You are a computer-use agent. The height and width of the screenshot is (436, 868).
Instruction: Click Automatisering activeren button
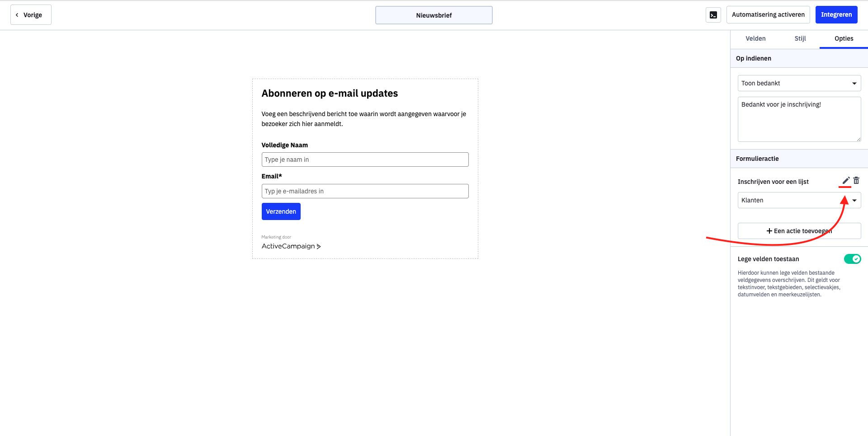(x=768, y=14)
